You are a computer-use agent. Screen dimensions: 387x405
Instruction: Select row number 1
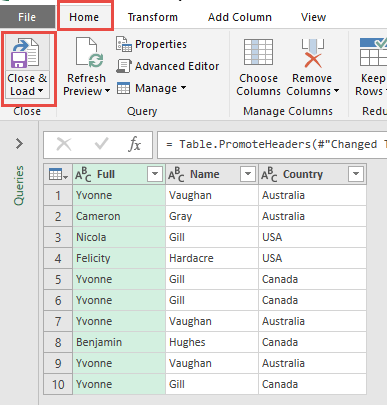tap(58, 195)
